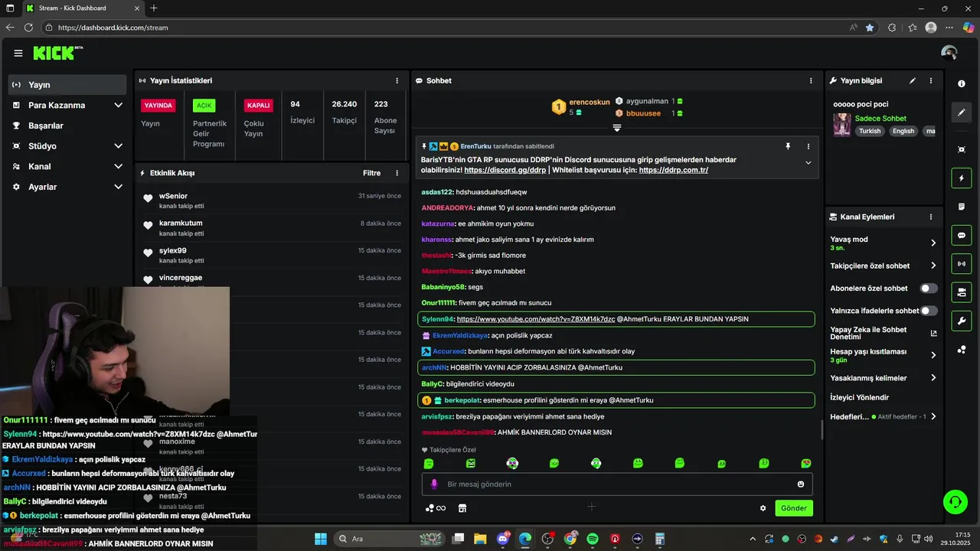This screenshot has height=551, width=980.
Task: Open the emoji picker in message box
Action: 801,484
